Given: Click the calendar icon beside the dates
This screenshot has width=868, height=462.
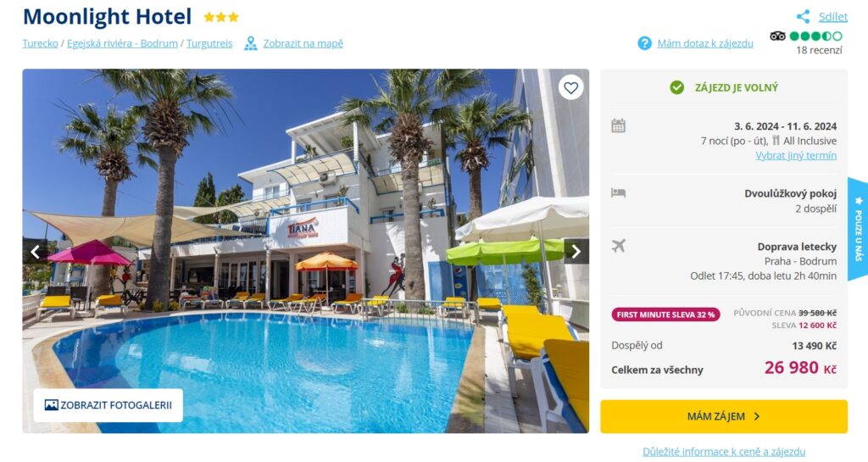Looking at the screenshot, I should coord(618,125).
